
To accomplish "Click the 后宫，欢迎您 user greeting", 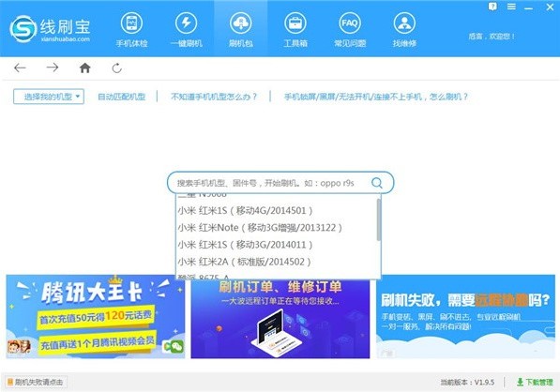I will click(x=492, y=36).
